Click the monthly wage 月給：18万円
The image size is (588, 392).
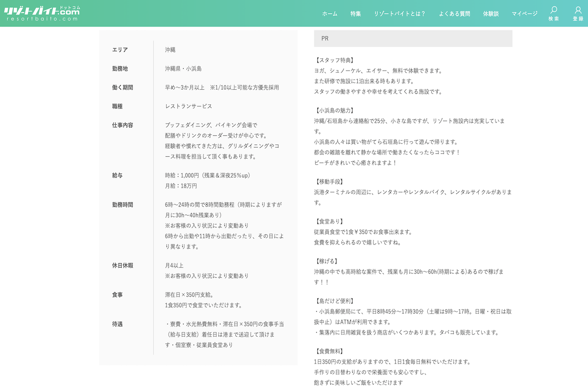181,186
